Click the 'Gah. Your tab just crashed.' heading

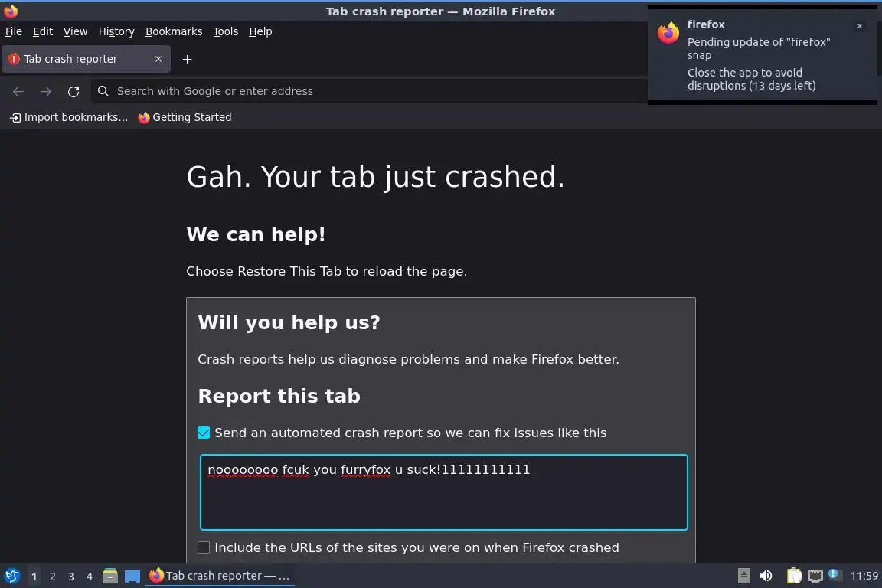[x=375, y=177]
